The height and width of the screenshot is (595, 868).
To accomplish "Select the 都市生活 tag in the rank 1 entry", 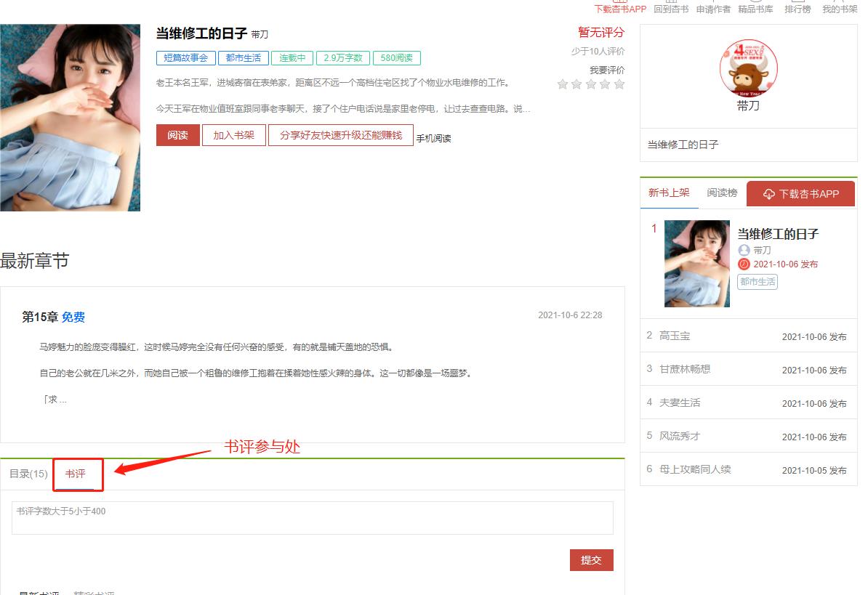I will tap(758, 282).
